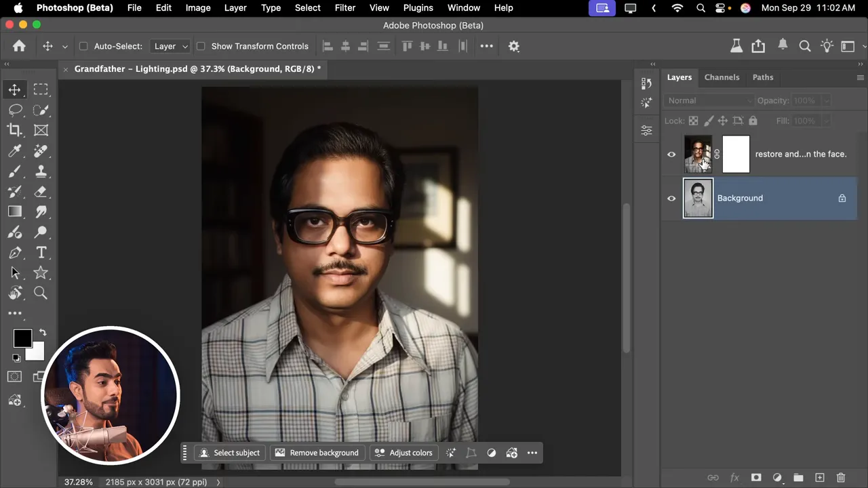Switch to the Channels tab
This screenshot has width=868, height=488.
point(722,77)
